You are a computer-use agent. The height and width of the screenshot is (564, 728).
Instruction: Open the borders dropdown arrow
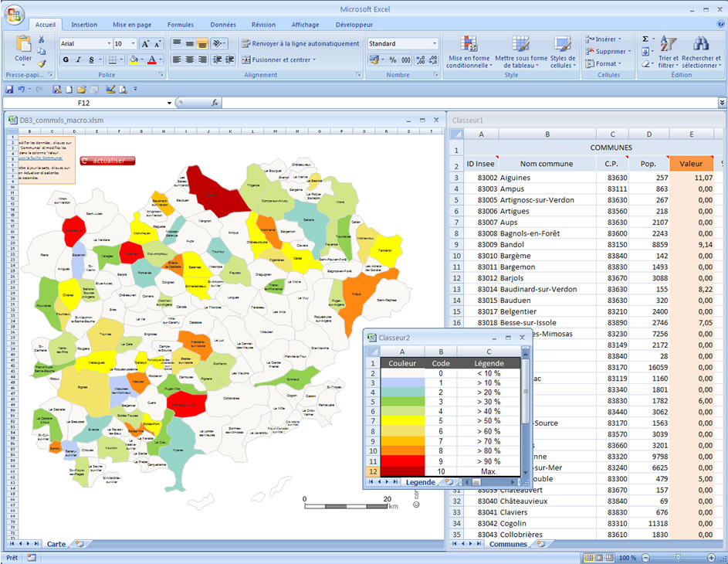pyautogui.click(x=121, y=59)
